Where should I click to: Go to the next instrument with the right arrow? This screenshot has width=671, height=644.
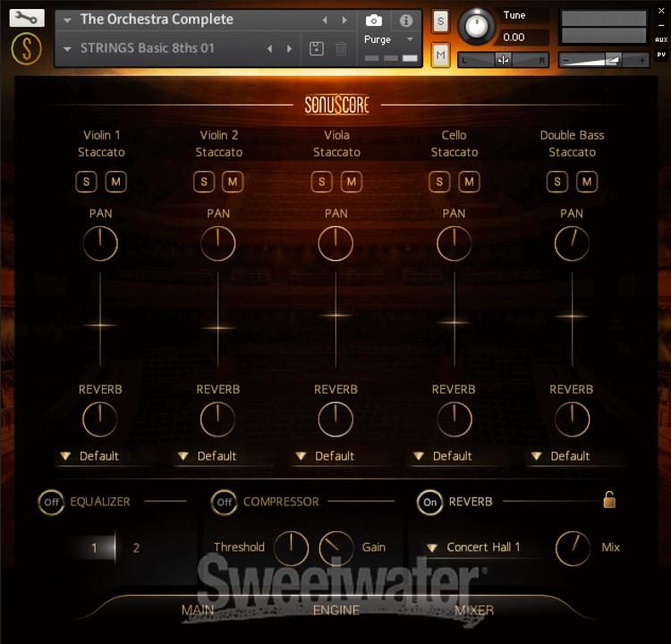344,20
